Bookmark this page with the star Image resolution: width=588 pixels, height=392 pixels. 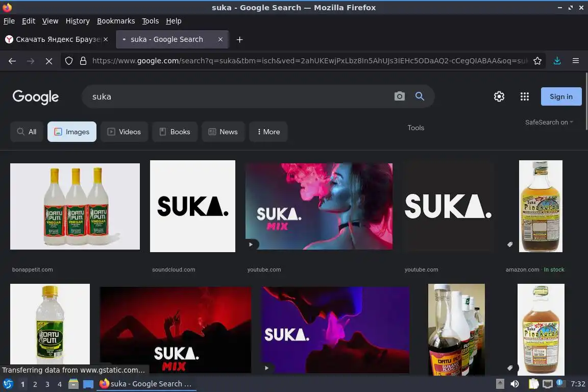tap(537, 61)
